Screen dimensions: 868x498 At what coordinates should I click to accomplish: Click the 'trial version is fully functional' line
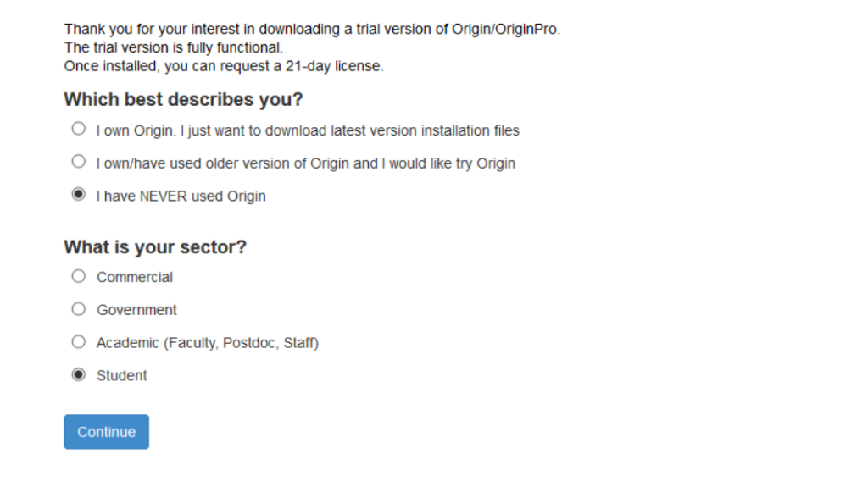pos(173,47)
